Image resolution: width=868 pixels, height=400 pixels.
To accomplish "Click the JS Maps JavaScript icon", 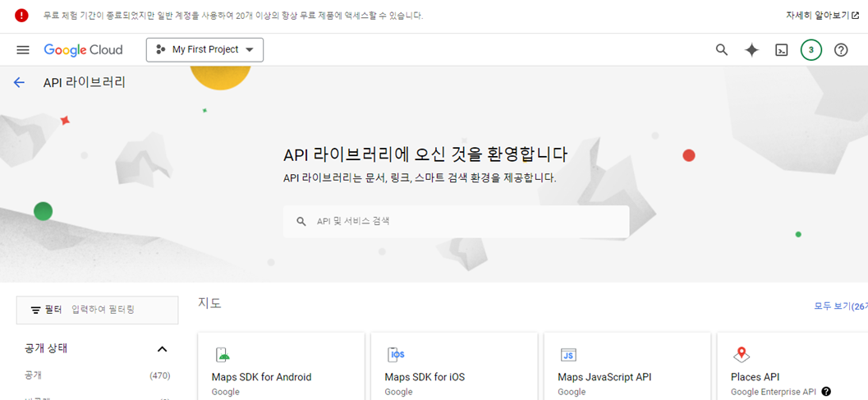I will tap(568, 355).
